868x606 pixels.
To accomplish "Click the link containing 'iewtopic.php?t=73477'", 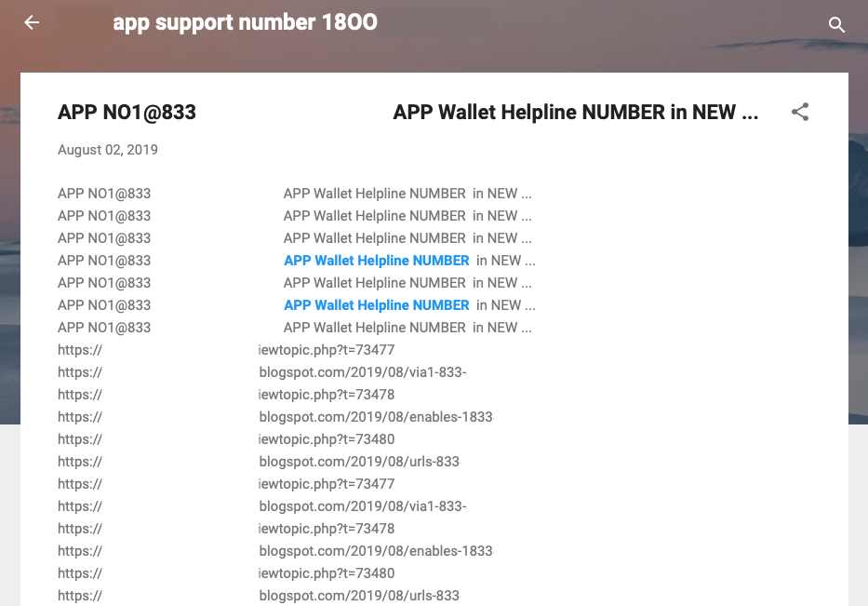I will point(326,350).
